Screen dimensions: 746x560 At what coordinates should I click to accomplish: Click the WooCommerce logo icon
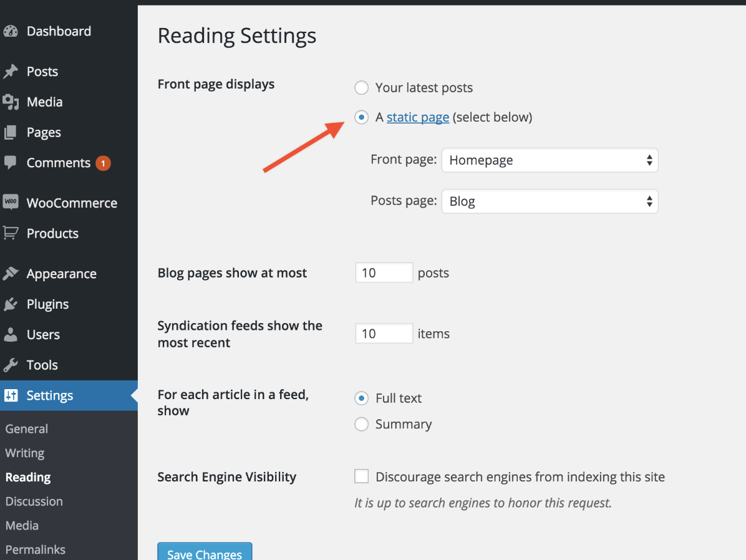pyautogui.click(x=11, y=203)
